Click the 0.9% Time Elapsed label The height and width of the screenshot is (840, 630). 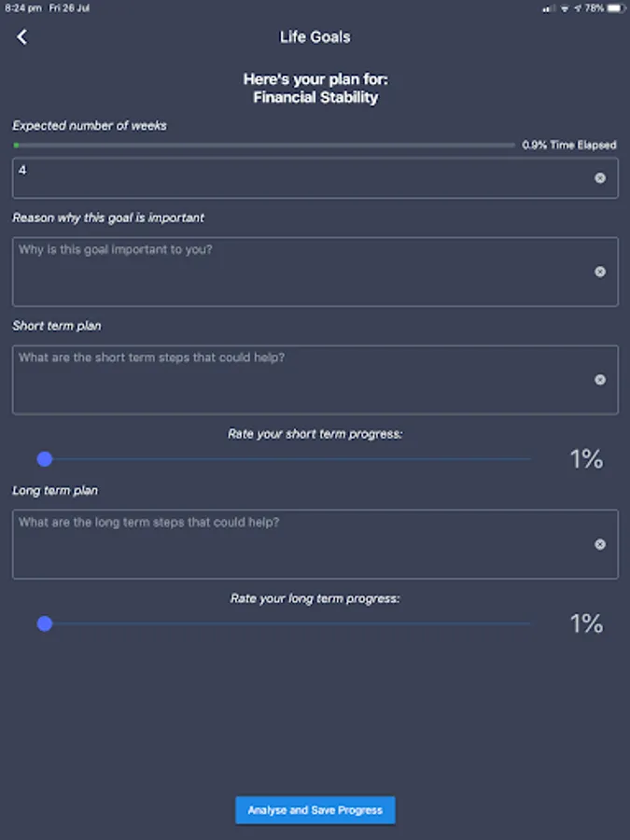[x=569, y=145]
